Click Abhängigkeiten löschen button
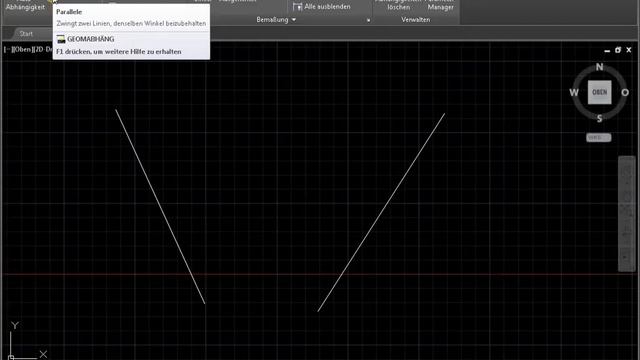Viewport: 640px width, 360px height. click(398, 5)
